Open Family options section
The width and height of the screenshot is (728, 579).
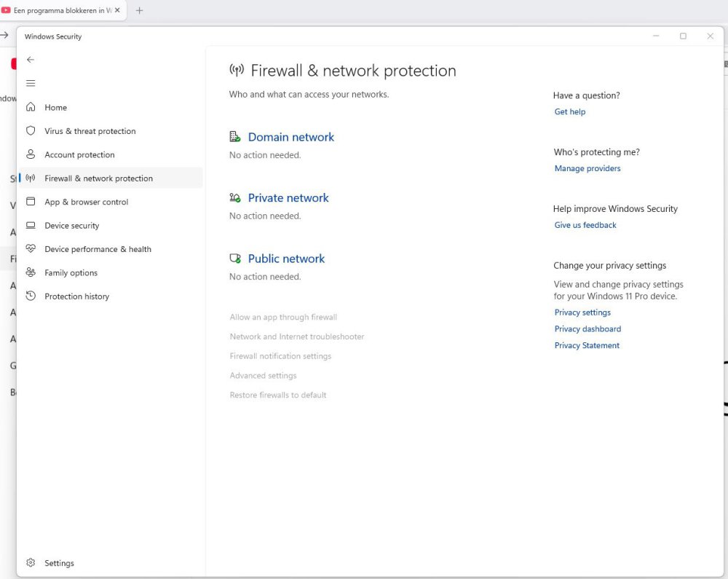coord(111,273)
